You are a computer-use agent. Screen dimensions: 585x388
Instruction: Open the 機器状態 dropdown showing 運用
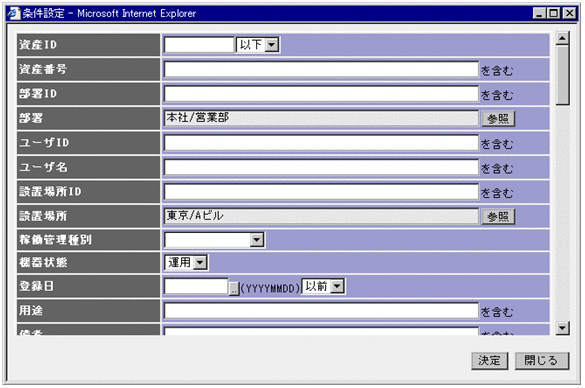(186, 263)
